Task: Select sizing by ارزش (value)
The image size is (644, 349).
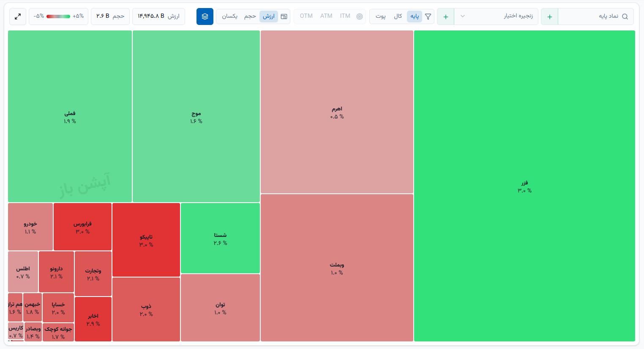Action: pos(269,16)
